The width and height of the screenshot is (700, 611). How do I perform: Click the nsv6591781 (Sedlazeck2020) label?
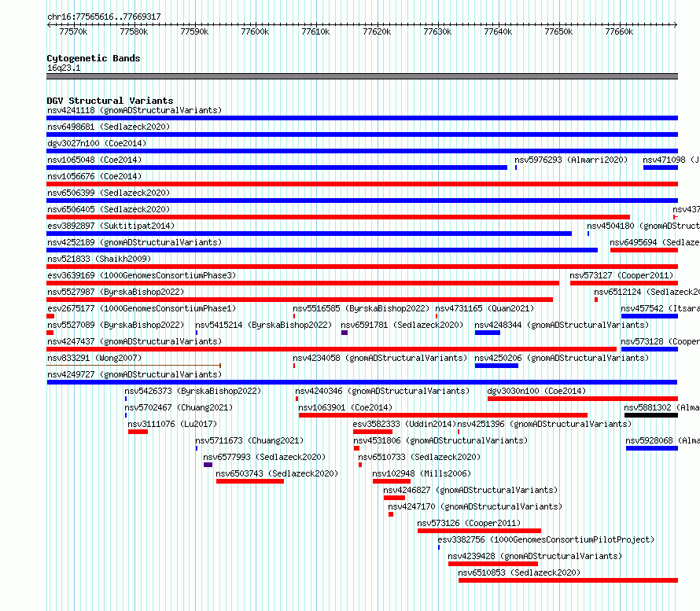coord(402,325)
